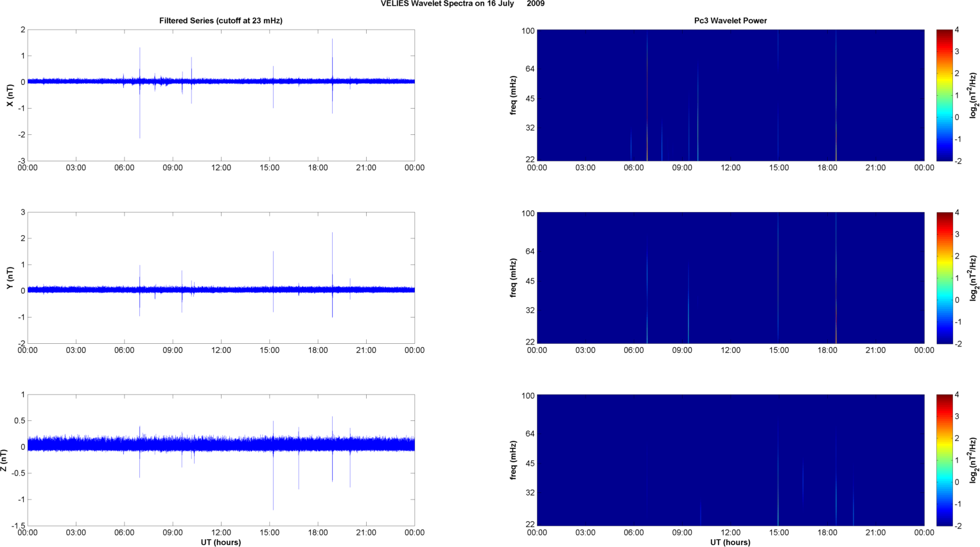Click the '18:00' tick under the Y series plot
Screen dimensions: 980x547
[x=318, y=350]
